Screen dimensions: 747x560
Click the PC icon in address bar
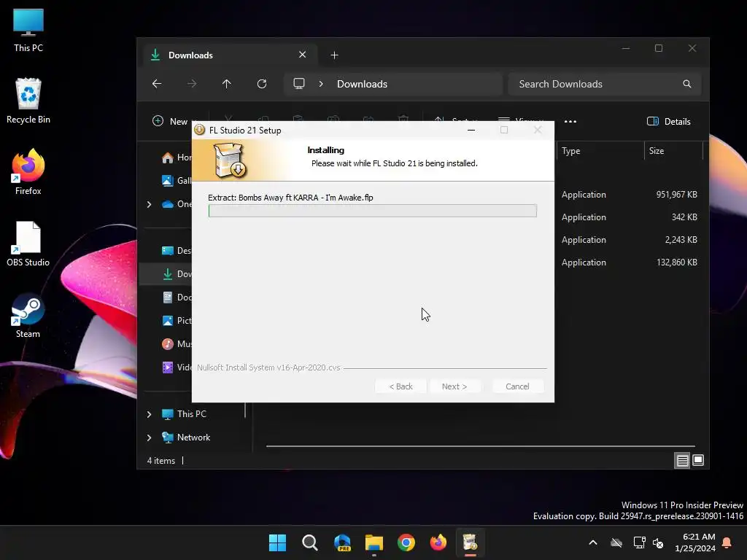click(x=298, y=84)
